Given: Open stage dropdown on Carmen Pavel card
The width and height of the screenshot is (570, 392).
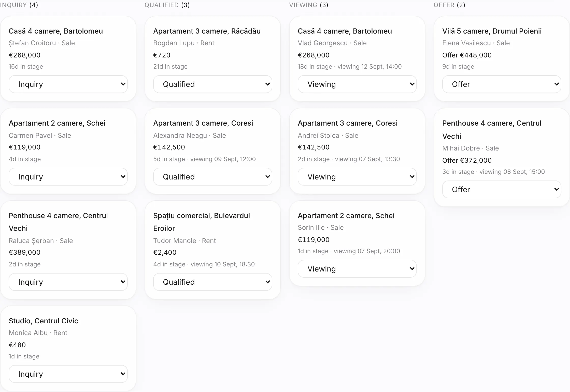Looking at the screenshot, I should [x=68, y=177].
